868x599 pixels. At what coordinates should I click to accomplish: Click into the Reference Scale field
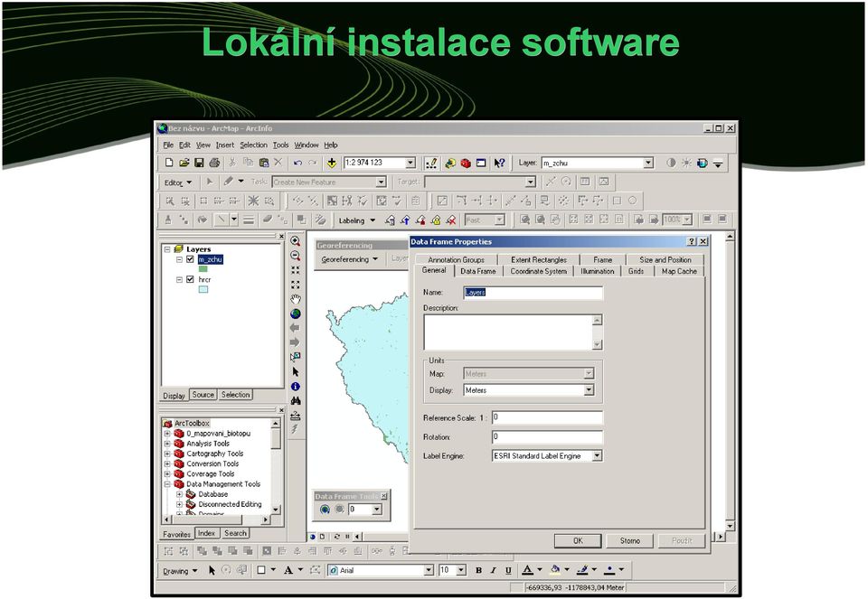(547, 417)
